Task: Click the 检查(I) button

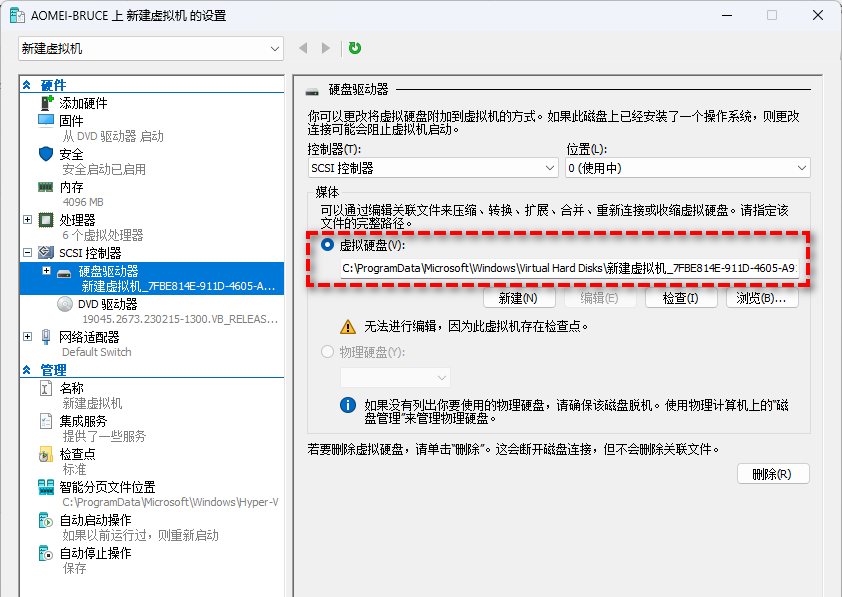Action: coord(681,298)
